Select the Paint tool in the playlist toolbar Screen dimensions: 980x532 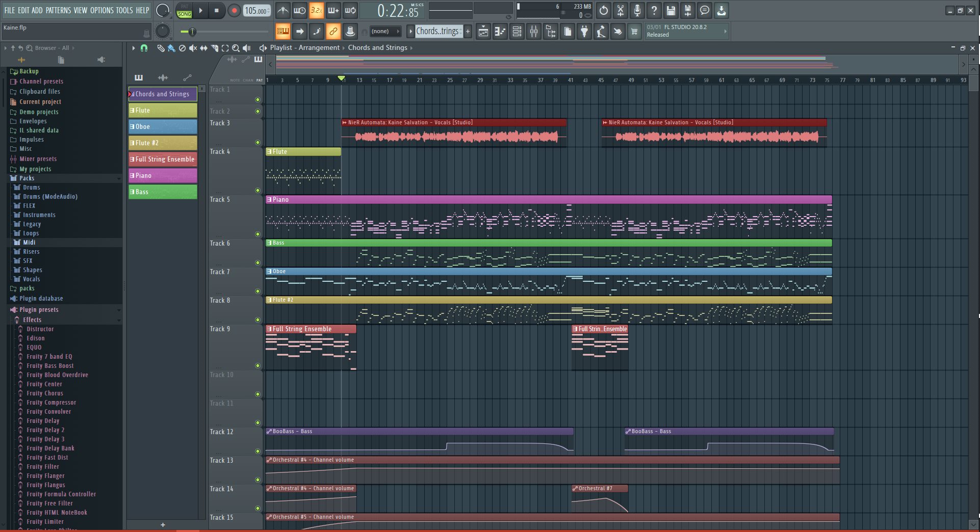171,48
